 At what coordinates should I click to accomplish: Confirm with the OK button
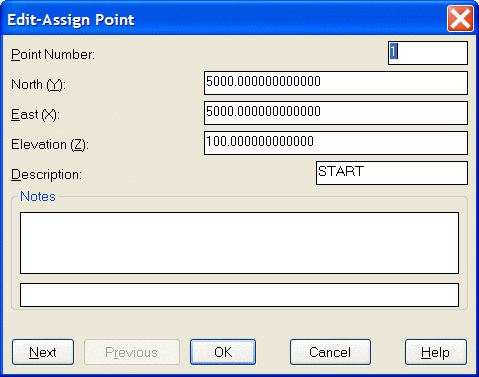pyautogui.click(x=223, y=352)
